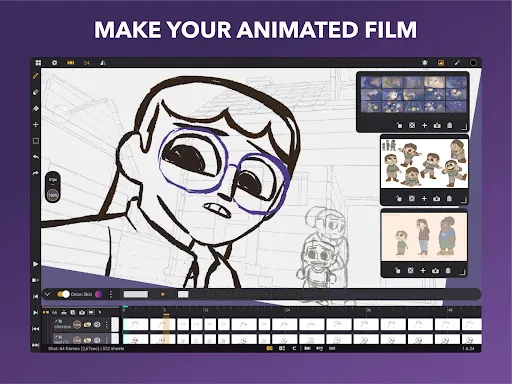Select the move/transform cross tool
This screenshot has width=512, height=384.
point(36,125)
